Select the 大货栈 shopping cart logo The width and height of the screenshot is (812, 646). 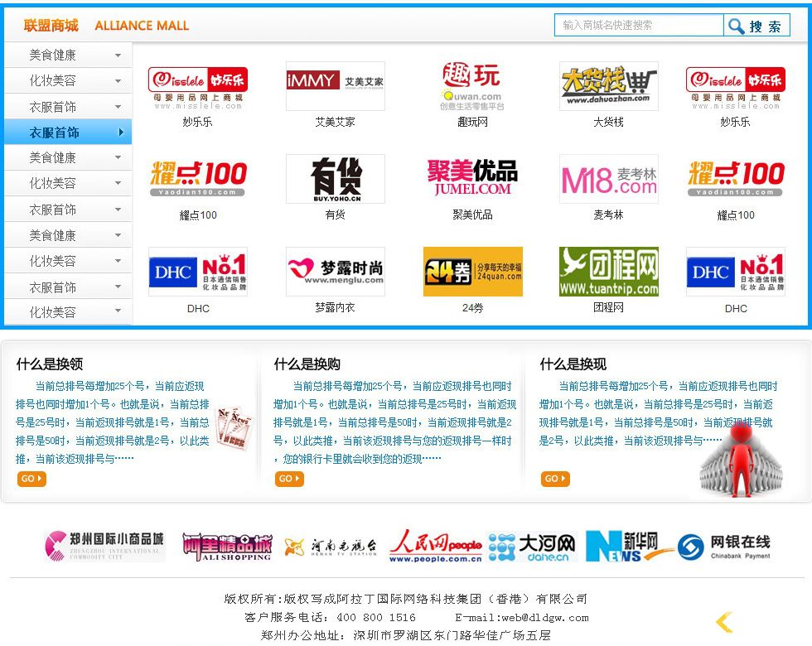coord(608,86)
